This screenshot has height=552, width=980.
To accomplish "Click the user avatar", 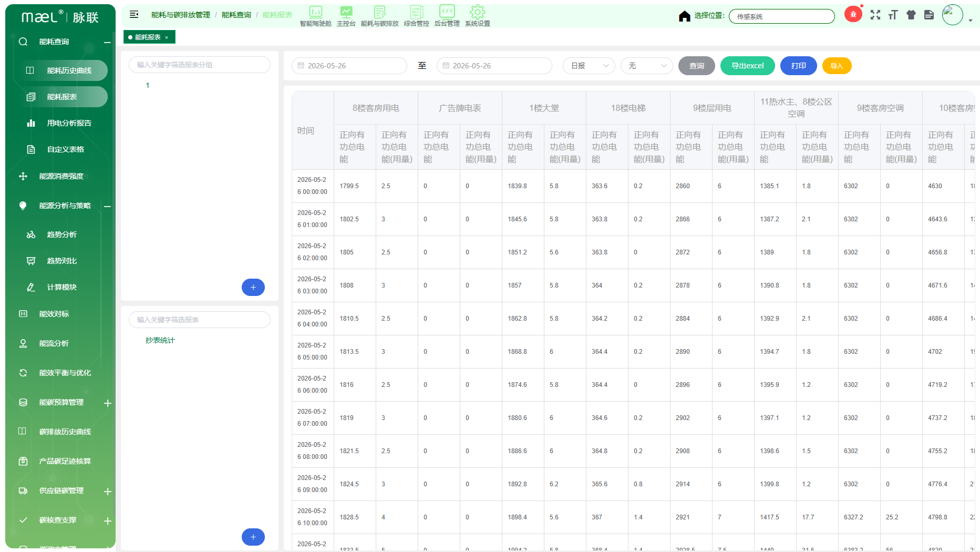I will tap(952, 15).
